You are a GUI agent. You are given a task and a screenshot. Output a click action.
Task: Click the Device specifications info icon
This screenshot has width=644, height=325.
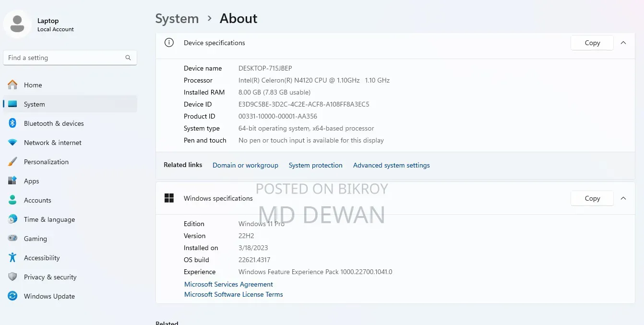169,43
